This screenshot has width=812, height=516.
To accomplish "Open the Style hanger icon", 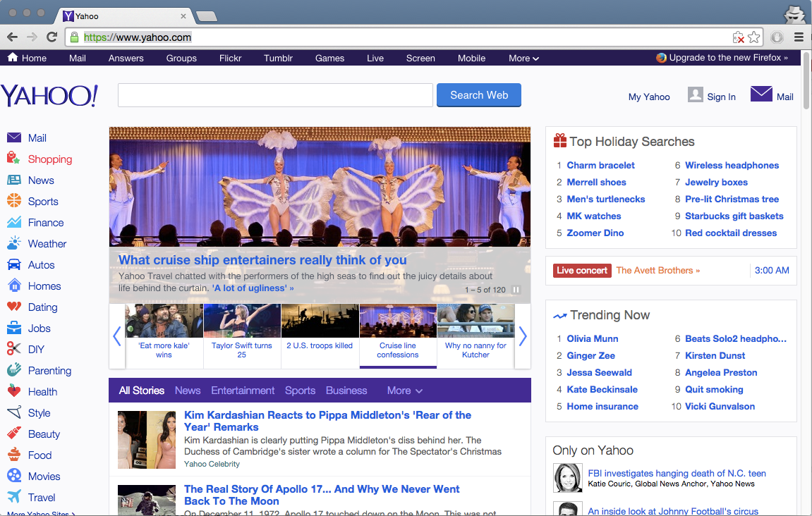I will click(x=14, y=412).
